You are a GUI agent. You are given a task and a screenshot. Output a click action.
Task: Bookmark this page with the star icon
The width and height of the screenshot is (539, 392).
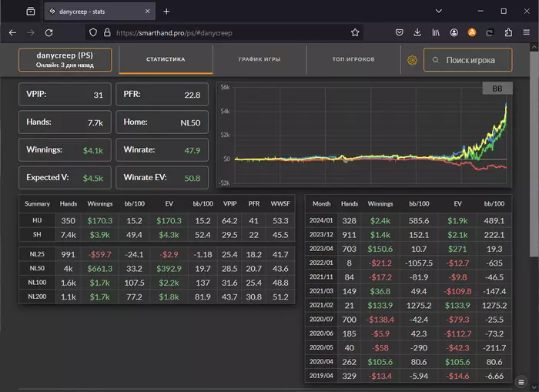(355, 33)
